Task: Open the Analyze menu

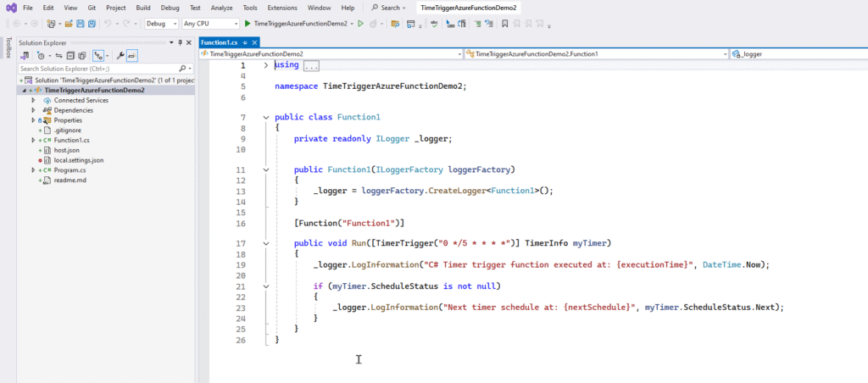Action: pyautogui.click(x=221, y=8)
